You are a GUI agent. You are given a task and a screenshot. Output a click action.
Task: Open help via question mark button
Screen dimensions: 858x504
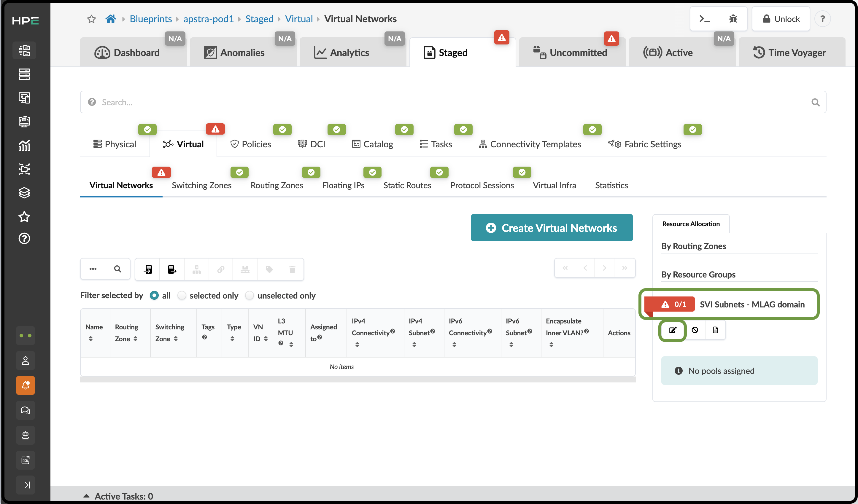822,19
